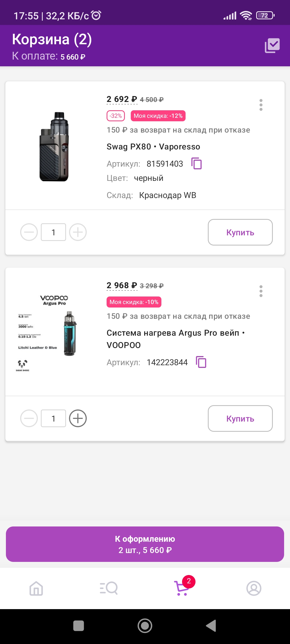
Task: Increase quantity of Argus Pro vape
Action: point(78,418)
